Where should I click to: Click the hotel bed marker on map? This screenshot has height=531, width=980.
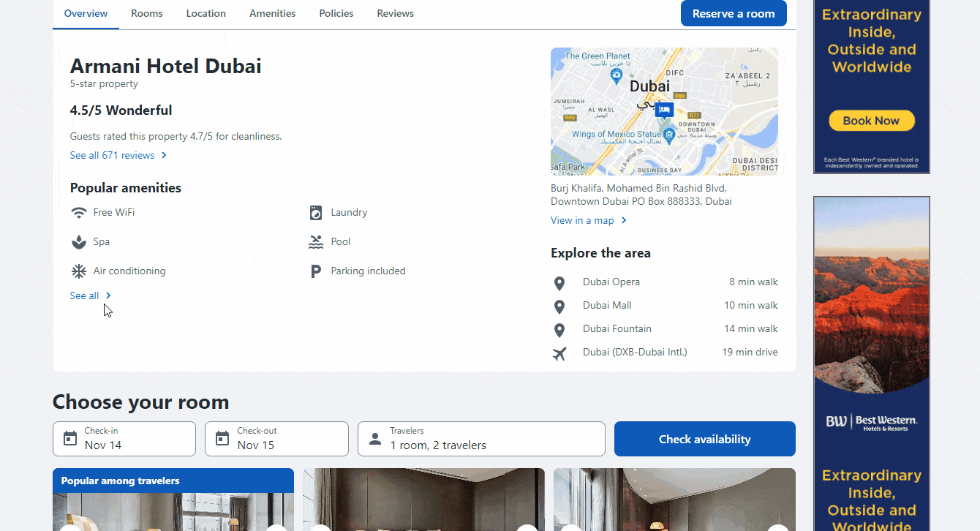(x=664, y=110)
